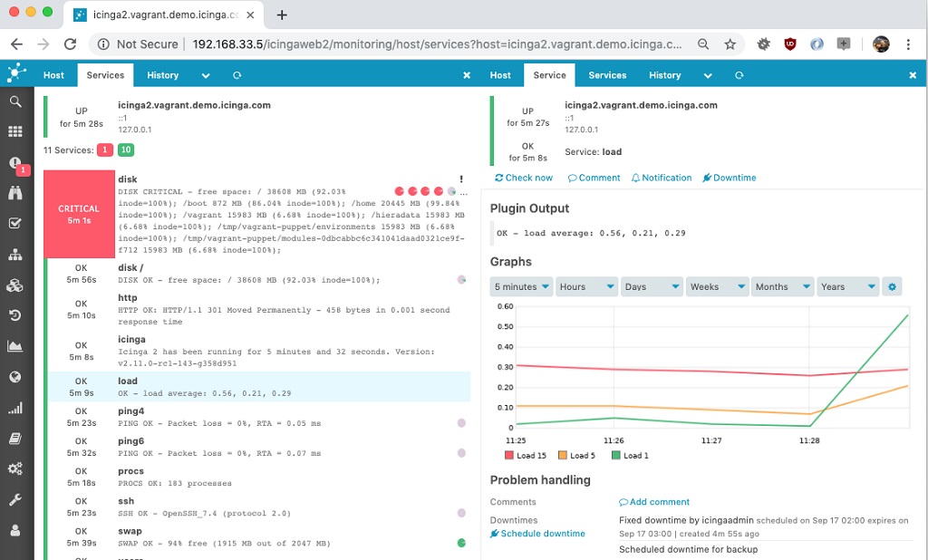Click the perfdata pie icon in ping4 row
Image resolution: width=928 pixels, height=560 pixels.
(461, 422)
